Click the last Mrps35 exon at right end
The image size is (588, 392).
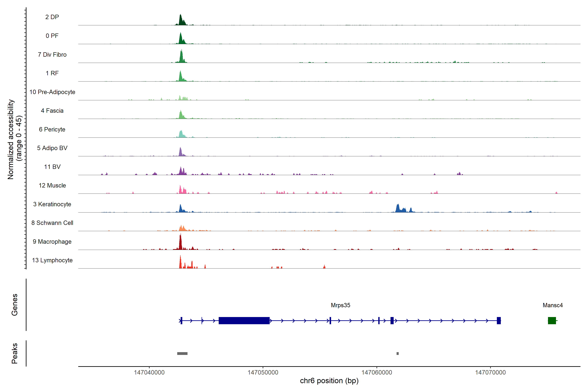pos(498,320)
